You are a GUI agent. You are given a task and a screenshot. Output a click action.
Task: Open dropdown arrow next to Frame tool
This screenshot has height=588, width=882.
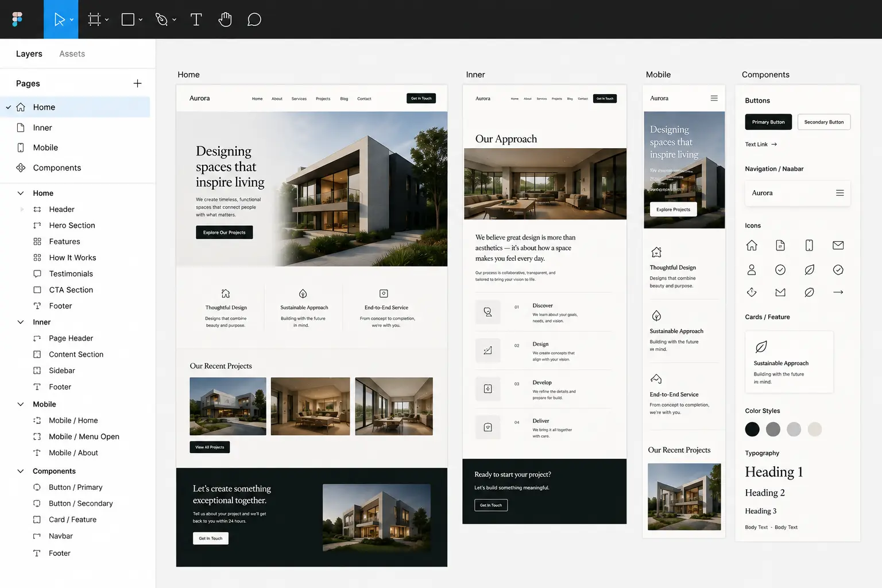[x=107, y=20]
